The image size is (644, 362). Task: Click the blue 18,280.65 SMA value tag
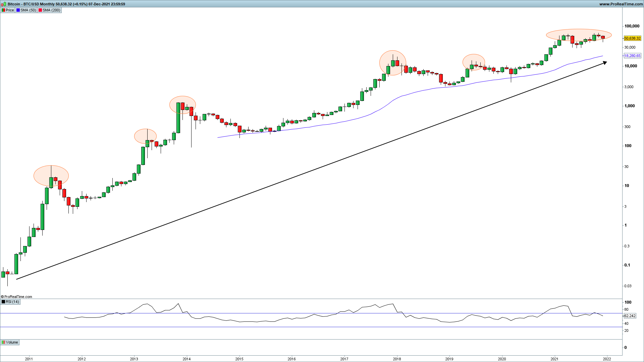[632, 56]
